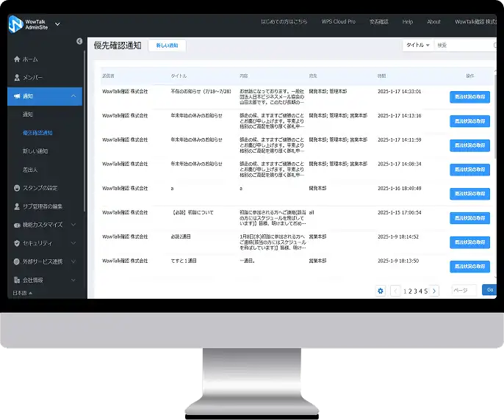Expand the AdminSite dropdown chevron in header
Viewport: 504px width, 420px height.
coord(57,24)
